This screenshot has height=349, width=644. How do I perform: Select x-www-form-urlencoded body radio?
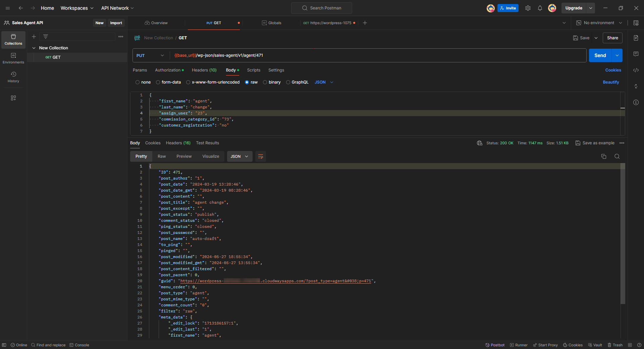tap(188, 82)
